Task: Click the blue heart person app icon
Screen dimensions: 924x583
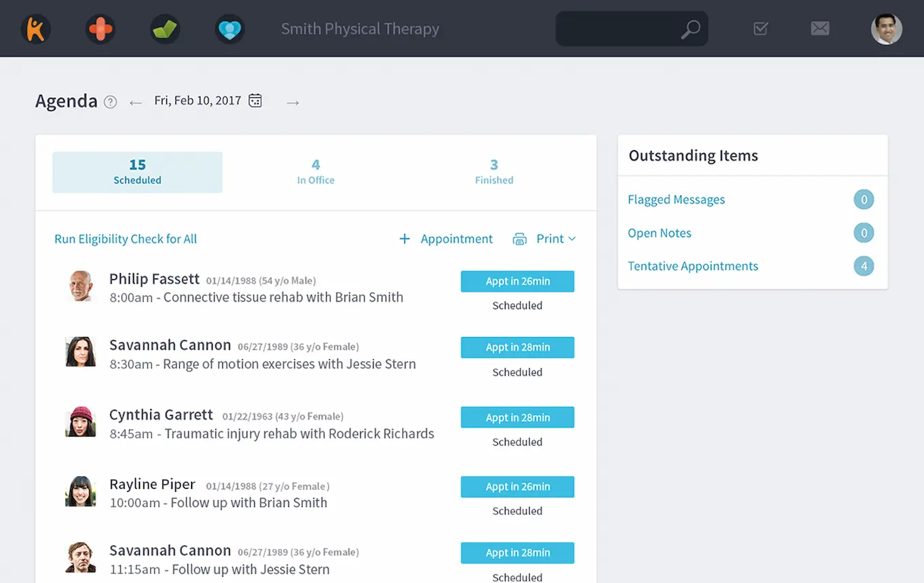Action: [x=230, y=29]
